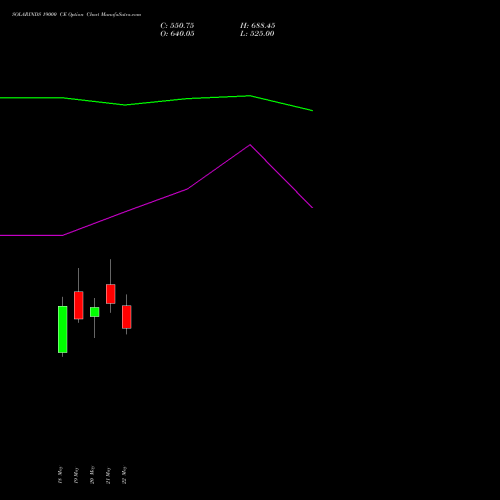Click the '19 May' date axis label
Image resolution: width=500 pixels, height=500 pixels.
click(76, 475)
